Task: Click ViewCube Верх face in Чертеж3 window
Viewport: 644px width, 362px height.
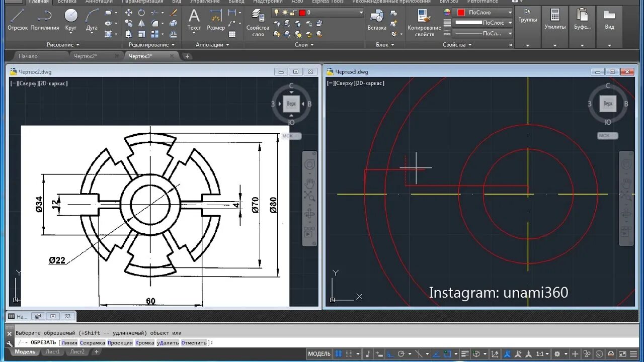Action: pyautogui.click(x=608, y=104)
